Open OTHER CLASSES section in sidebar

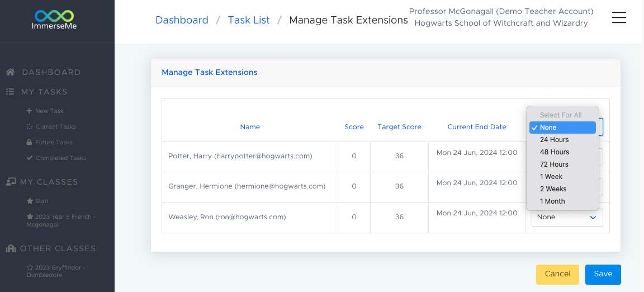pyautogui.click(x=58, y=248)
